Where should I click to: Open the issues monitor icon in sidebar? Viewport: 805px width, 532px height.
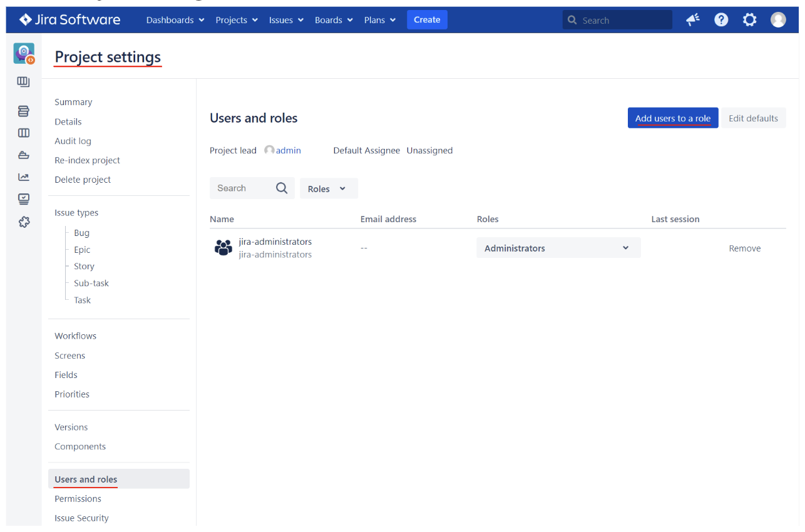(24, 199)
